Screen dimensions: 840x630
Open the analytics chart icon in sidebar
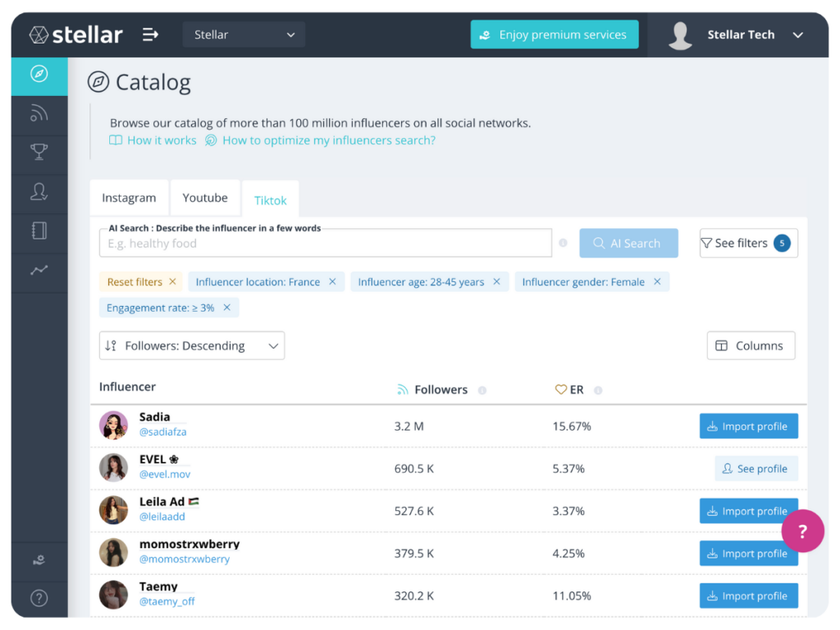39,270
